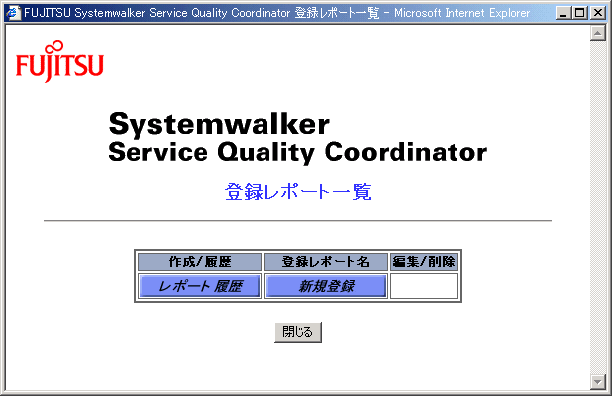Minimize the Internet Explorer window
The height and width of the screenshot is (396, 612).
563,13
